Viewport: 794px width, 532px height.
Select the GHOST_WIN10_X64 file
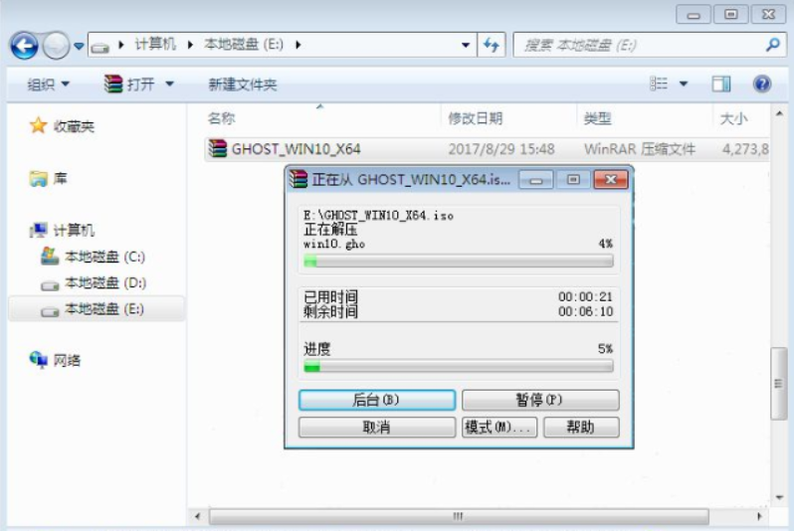[297, 149]
